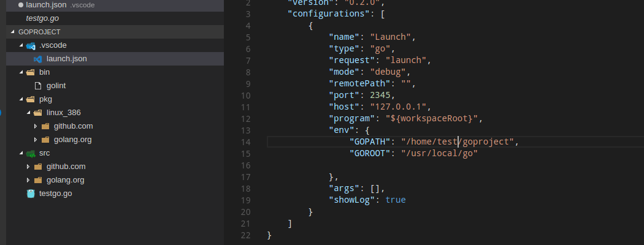Image resolution: width=644 pixels, height=245 pixels.
Task: Click the "remotePath" key
Action: [360, 84]
